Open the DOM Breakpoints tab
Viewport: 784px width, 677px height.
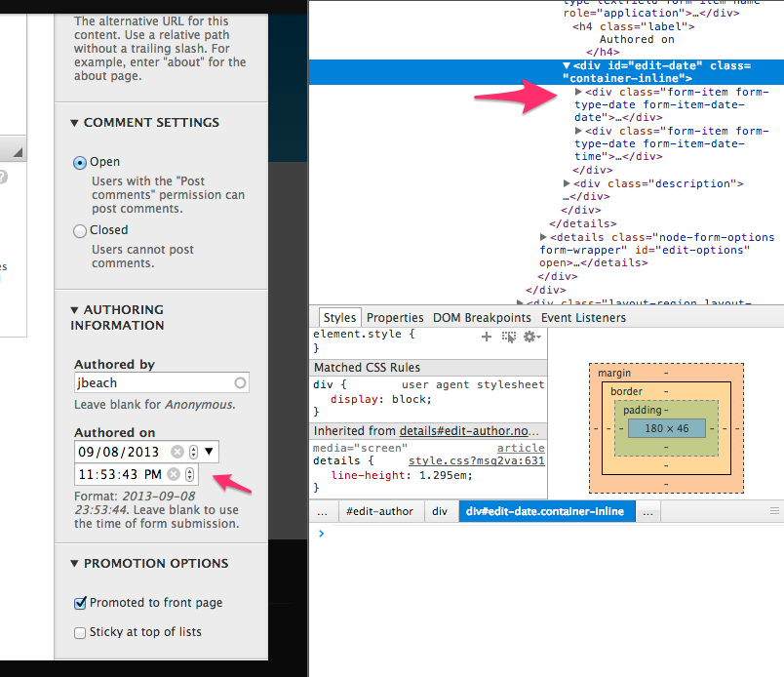point(482,318)
